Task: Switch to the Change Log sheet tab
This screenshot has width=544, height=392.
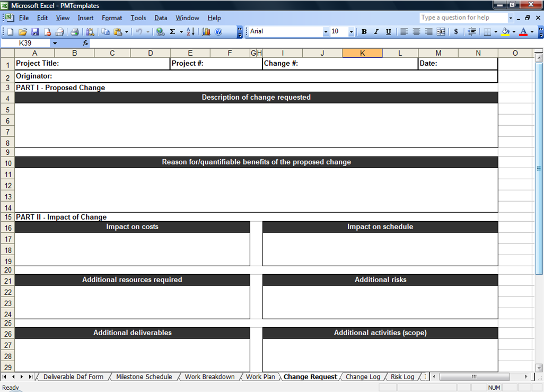Action: (363, 377)
